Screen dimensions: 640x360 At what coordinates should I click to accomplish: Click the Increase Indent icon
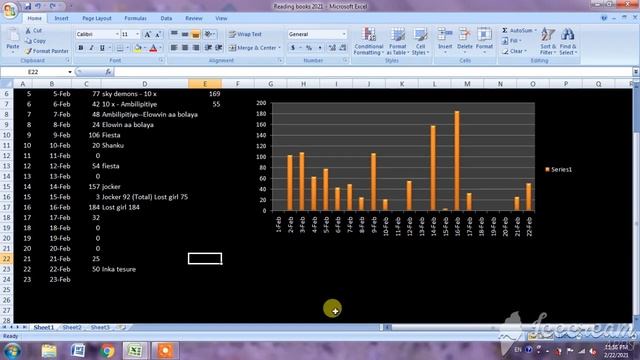coord(219,48)
